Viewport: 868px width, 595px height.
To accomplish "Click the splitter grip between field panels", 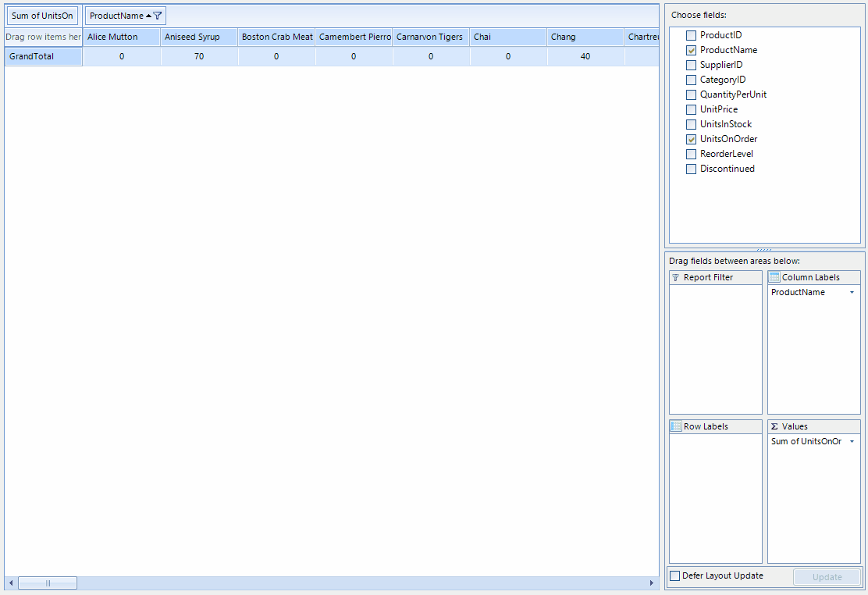I will point(764,250).
